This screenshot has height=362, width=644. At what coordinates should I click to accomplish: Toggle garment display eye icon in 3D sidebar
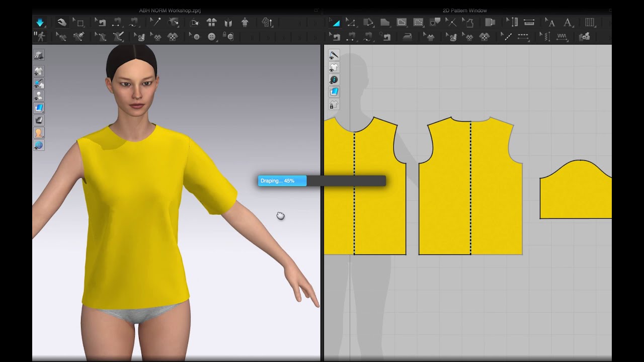tap(39, 71)
